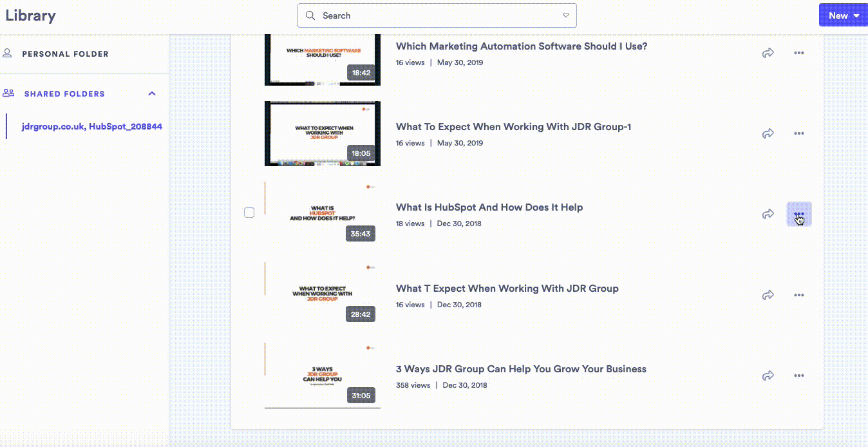Image resolution: width=868 pixels, height=447 pixels.
Task: Open more options for What T Expect video
Action: [799, 295]
